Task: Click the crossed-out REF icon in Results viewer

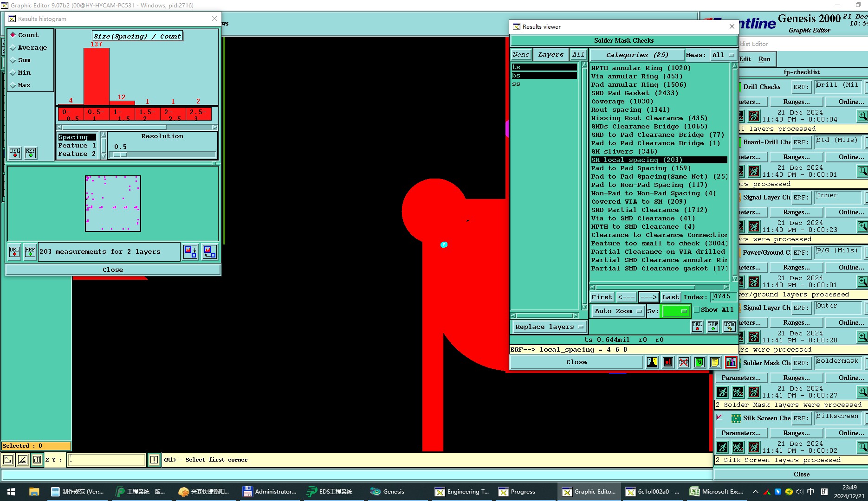Action: [684, 362]
